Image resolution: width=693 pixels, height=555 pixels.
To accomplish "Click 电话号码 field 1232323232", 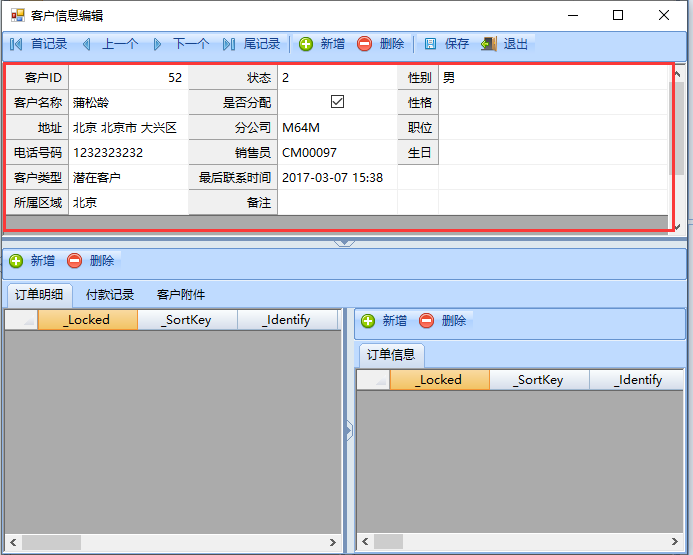I will [128, 152].
